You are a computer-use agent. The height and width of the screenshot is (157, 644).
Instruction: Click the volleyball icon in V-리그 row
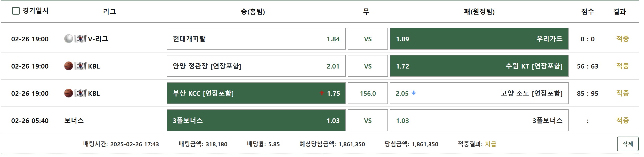(x=68, y=39)
